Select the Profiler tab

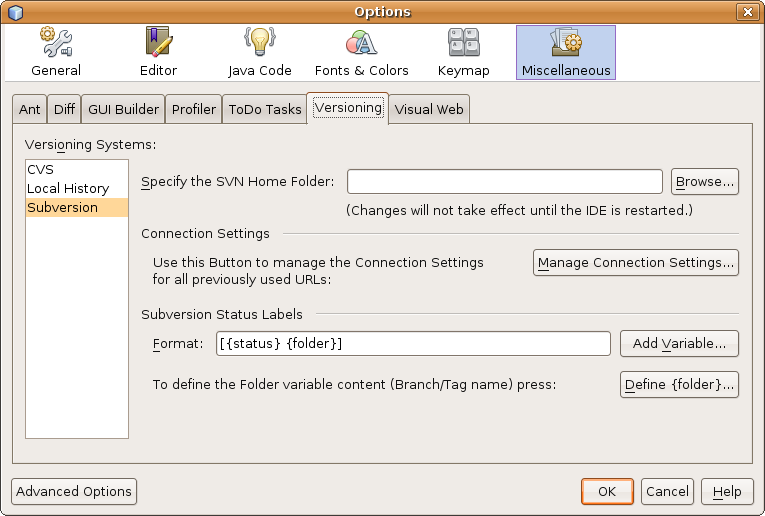click(194, 109)
